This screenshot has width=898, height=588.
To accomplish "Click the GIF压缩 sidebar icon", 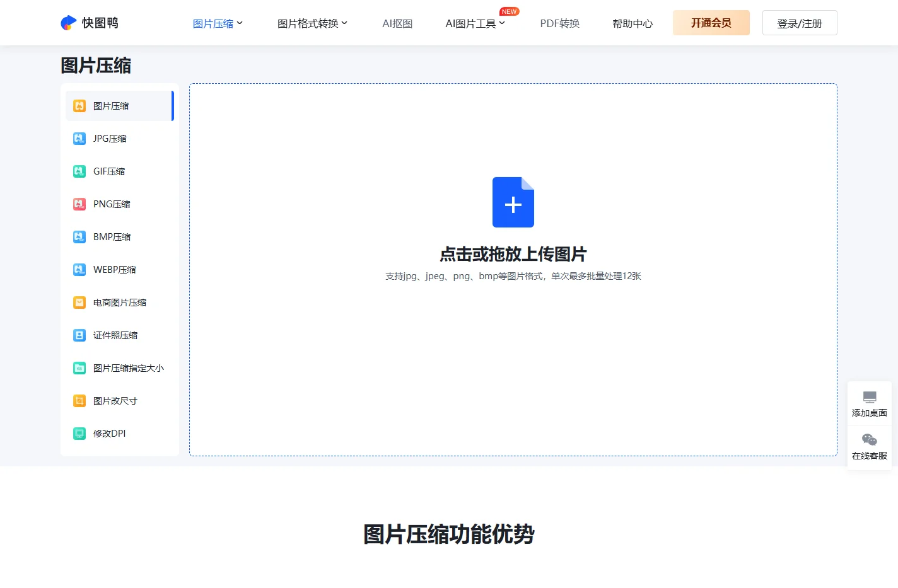I will click(79, 171).
